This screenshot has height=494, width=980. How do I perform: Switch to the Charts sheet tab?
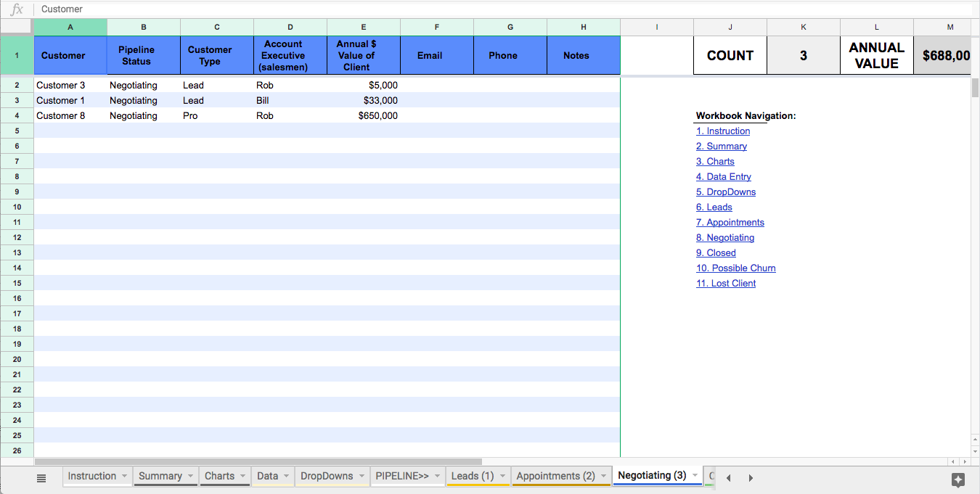coord(219,477)
